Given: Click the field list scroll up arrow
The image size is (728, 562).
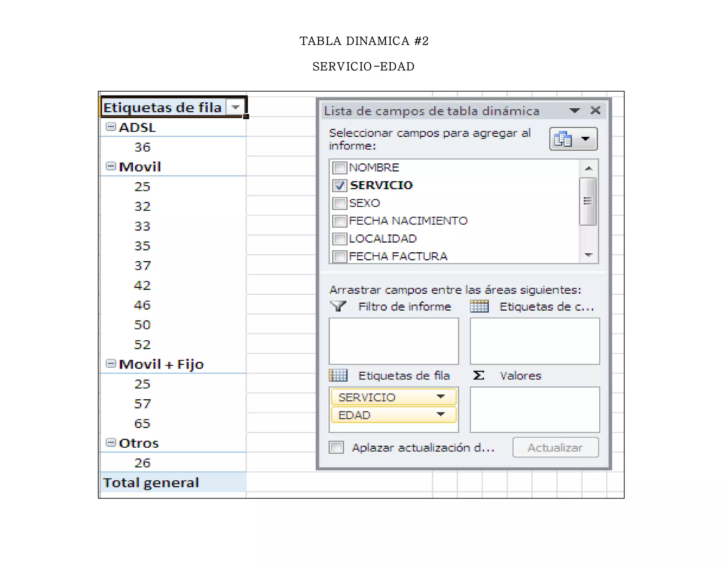Looking at the screenshot, I should pyautogui.click(x=589, y=168).
